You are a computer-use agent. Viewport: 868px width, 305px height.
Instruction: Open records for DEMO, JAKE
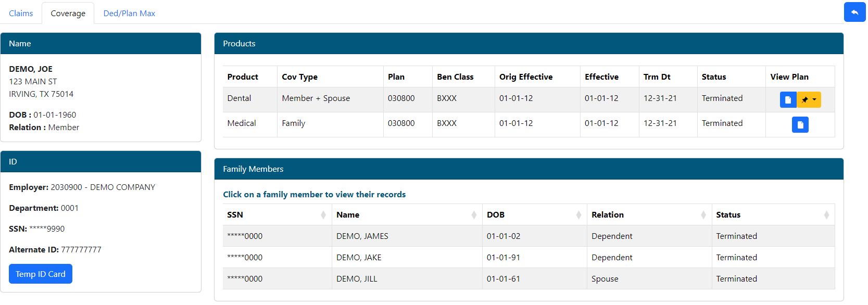click(529, 257)
